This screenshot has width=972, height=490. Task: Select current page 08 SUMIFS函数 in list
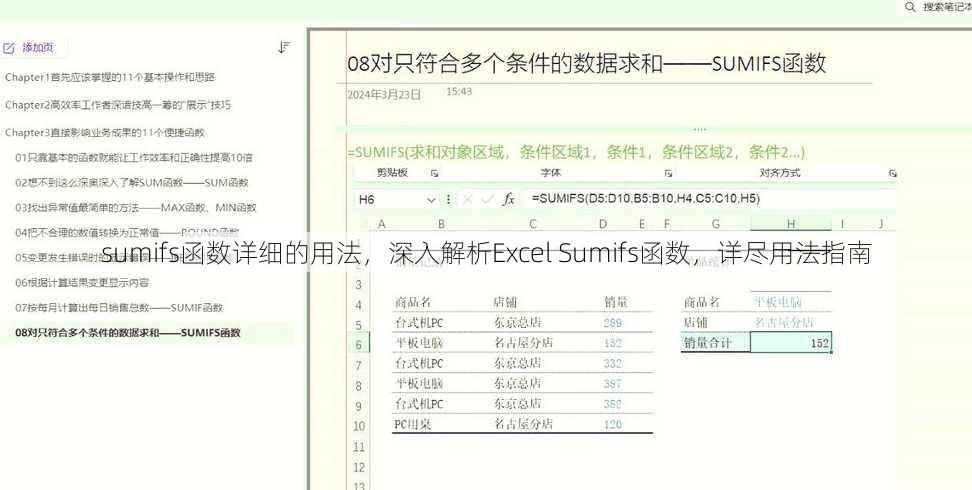[x=128, y=332]
